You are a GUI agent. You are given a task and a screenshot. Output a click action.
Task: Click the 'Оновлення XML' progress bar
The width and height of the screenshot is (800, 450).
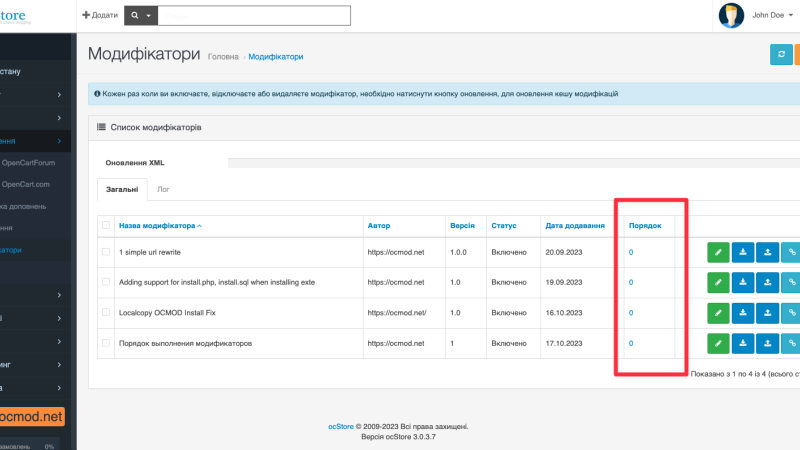pos(514,163)
